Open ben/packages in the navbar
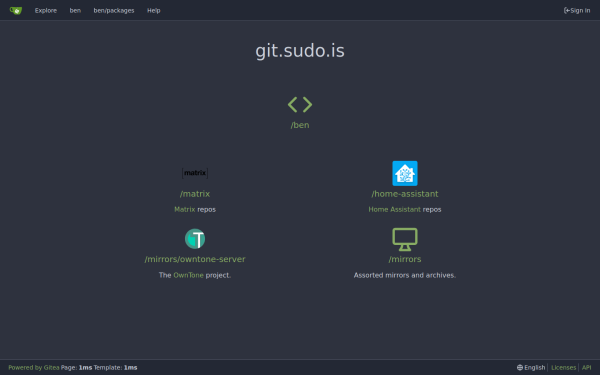The image size is (600, 375). point(114,10)
